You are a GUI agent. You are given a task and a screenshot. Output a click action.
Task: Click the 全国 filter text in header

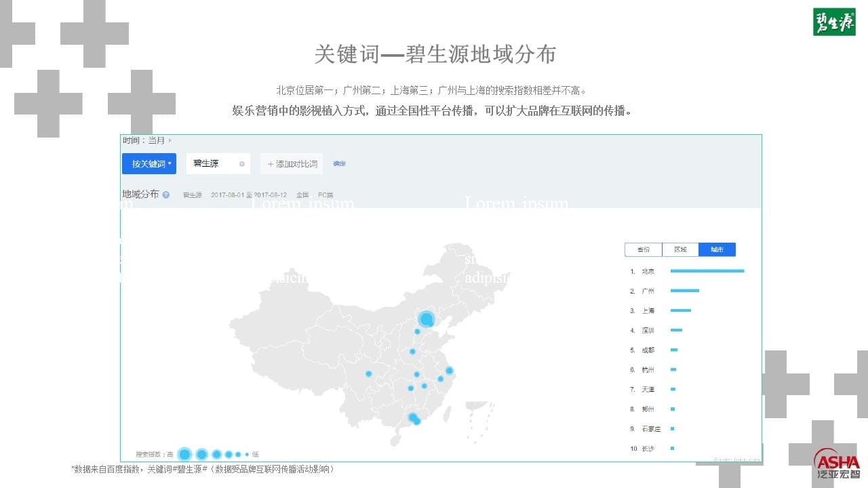[302, 195]
